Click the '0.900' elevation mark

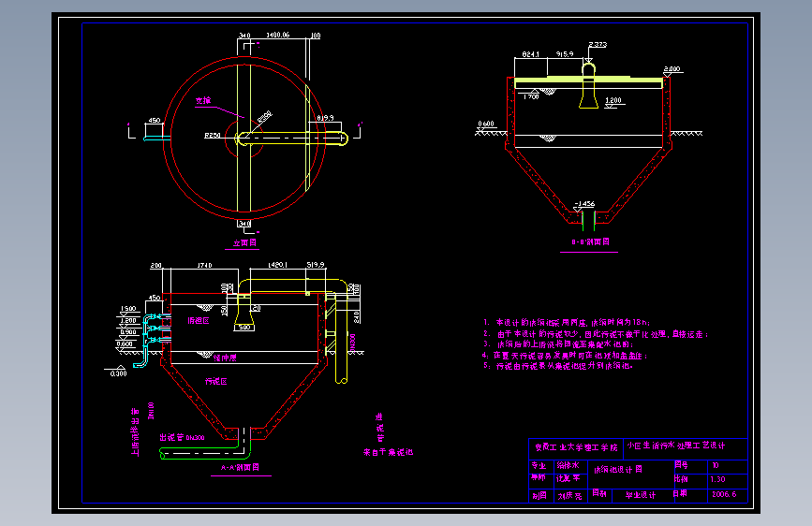[x=128, y=332]
